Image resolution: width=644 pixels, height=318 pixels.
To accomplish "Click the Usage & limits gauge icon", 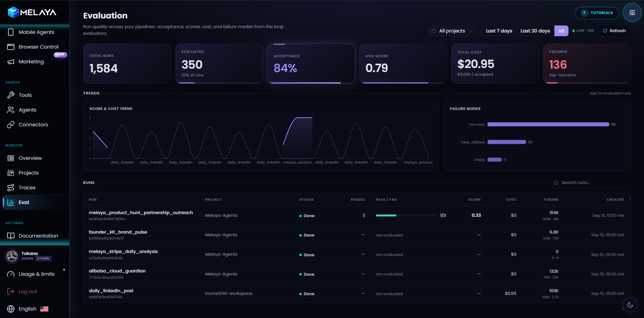I will tap(11, 274).
